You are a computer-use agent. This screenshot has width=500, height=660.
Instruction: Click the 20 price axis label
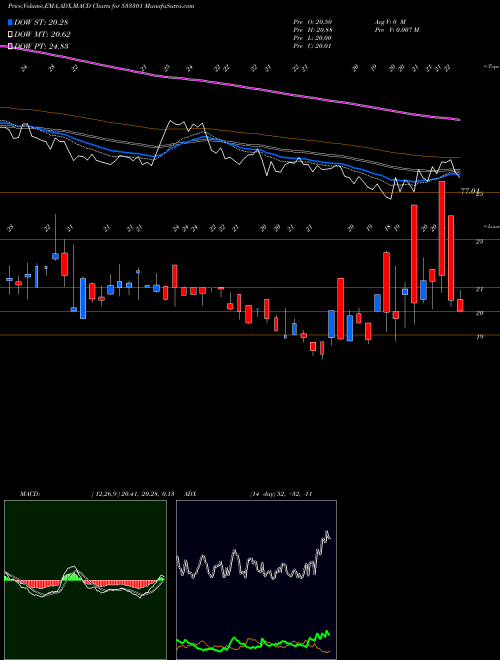click(x=479, y=313)
